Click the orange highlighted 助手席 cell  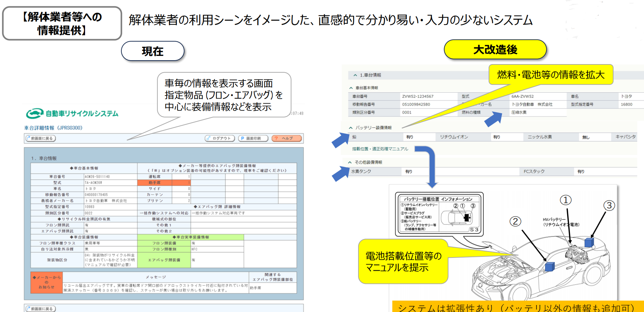tap(155, 183)
